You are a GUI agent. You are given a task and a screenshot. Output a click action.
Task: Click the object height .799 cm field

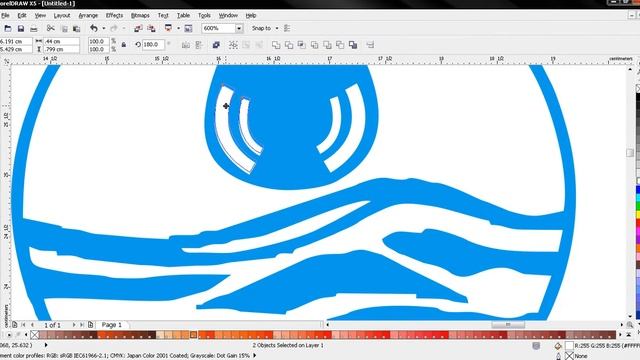tap(61, 49)
